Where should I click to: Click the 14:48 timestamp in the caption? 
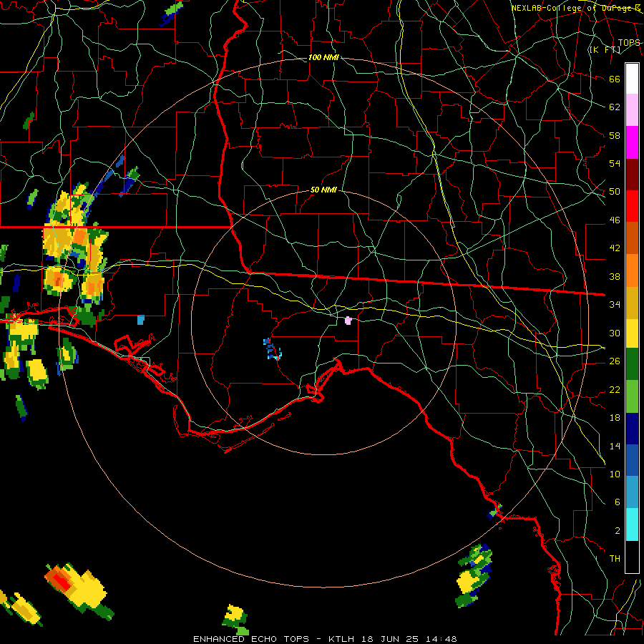(441, 639)
